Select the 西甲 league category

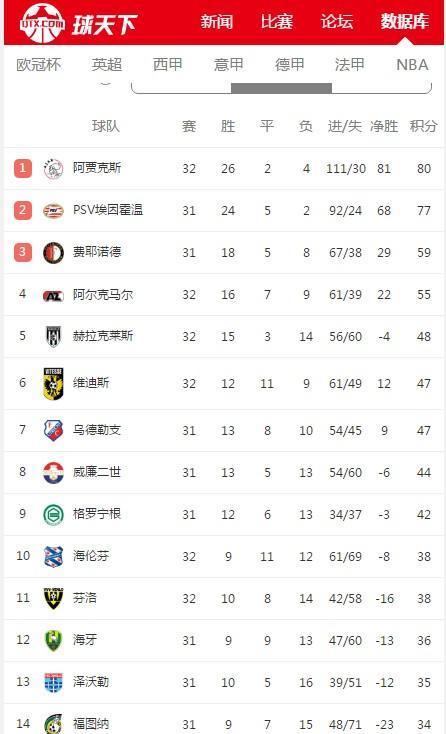click(x=168, y=65)
